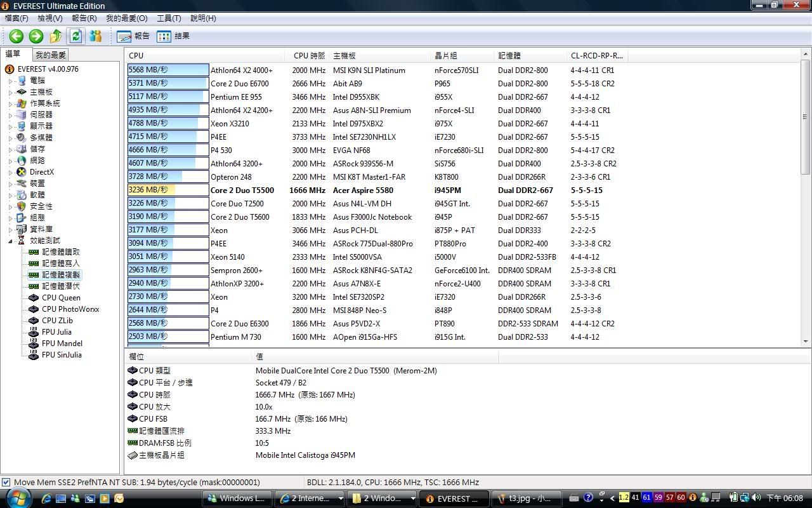Expand the 儲存 tree node
Screen dimensions: 812x508
(11, 150)
